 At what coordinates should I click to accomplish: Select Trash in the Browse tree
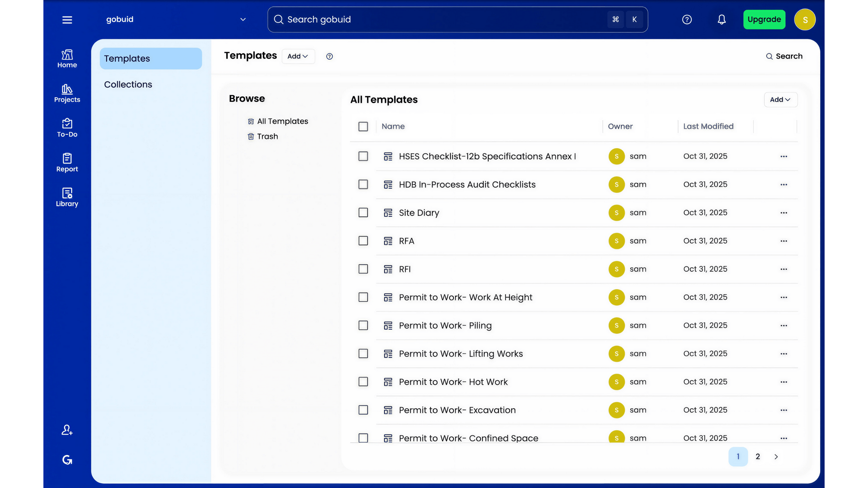267,136
